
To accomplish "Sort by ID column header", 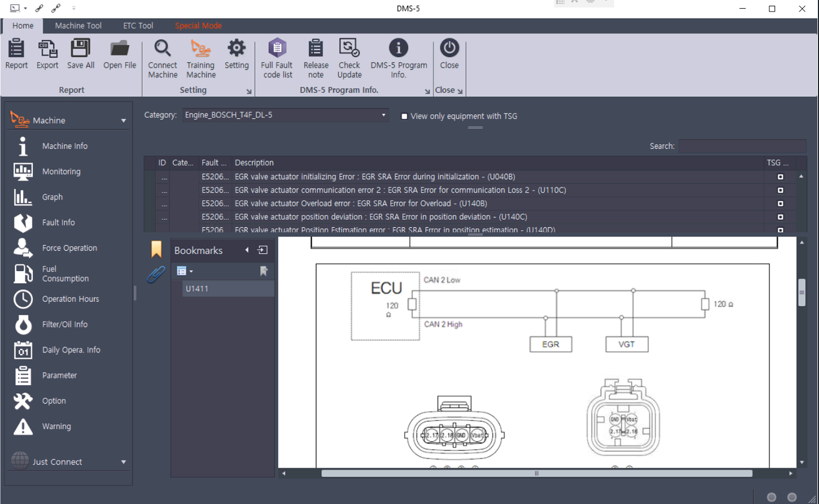I will 162,163.
